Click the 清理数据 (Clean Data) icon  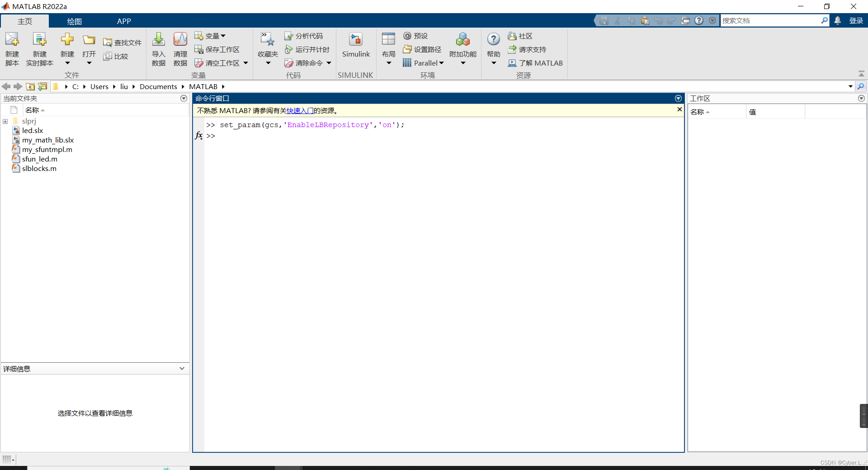click(x=180, y=40)
